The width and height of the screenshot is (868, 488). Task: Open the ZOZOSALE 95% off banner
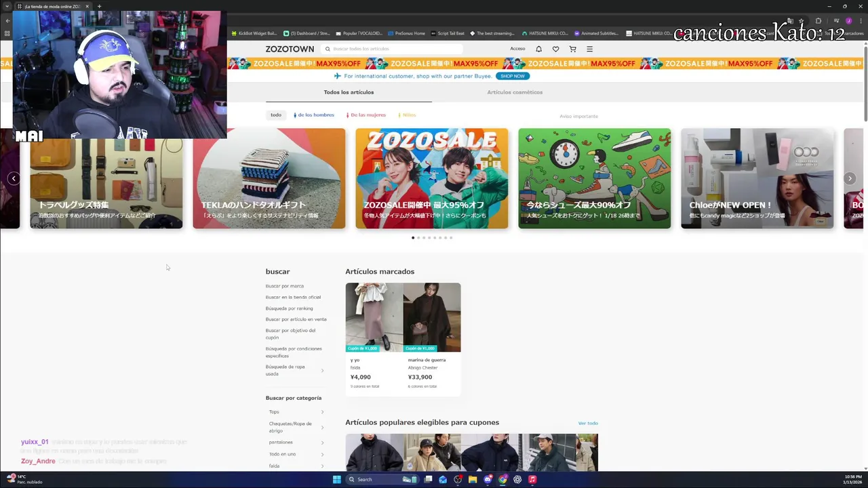coord(432,178)
